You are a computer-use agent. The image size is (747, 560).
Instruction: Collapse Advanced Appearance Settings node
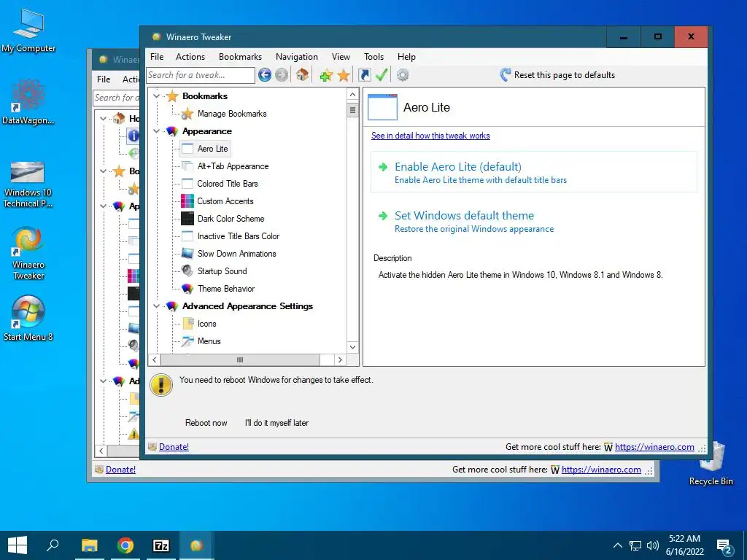coord(156,306)
